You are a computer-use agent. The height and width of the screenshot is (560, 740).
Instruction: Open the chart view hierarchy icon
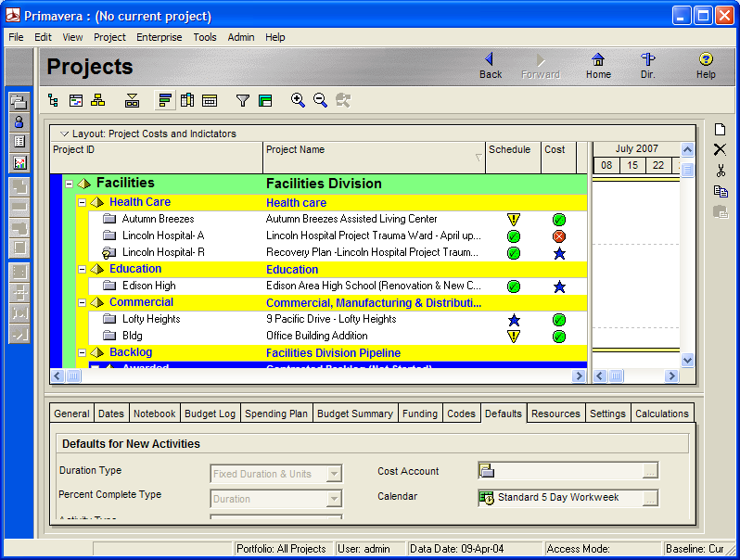[98, 100]
